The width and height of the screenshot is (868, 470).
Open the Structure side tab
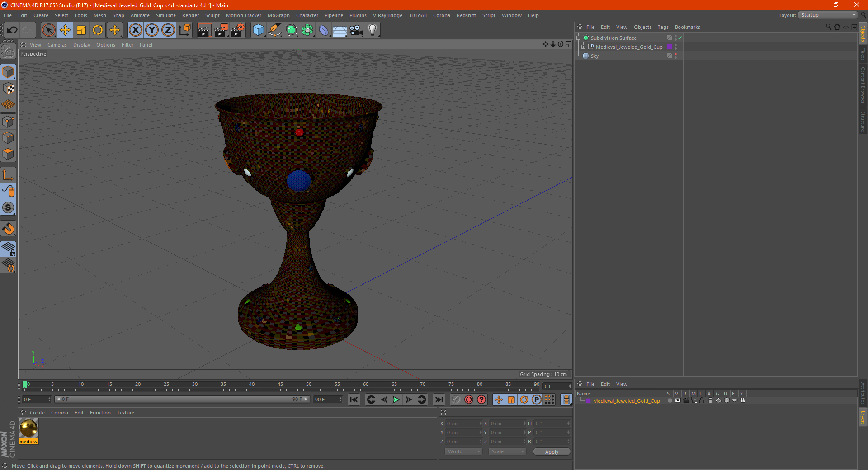tap(863, 122)
